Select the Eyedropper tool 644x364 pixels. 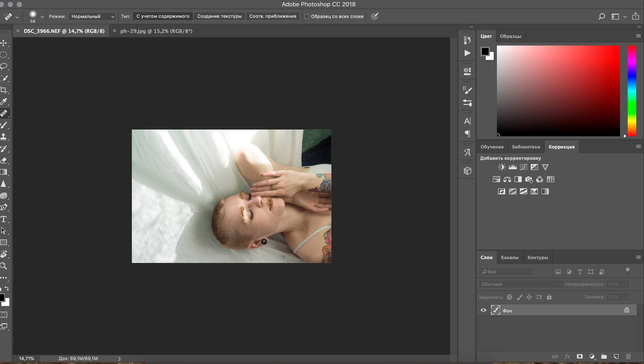[4, 102]
